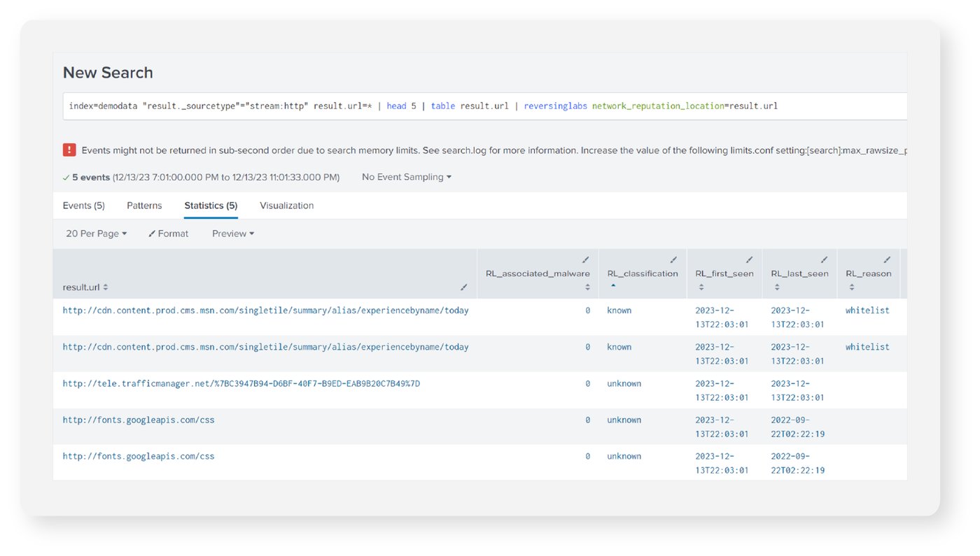Click 'whitelist' reason in the first row
The width and height of the screenshot is (980, 556).
click(x=867, y=310)
